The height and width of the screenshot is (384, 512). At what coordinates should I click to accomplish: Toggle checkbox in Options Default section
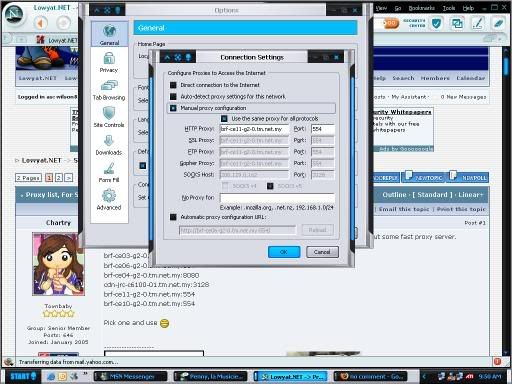(x=143, y=166)
